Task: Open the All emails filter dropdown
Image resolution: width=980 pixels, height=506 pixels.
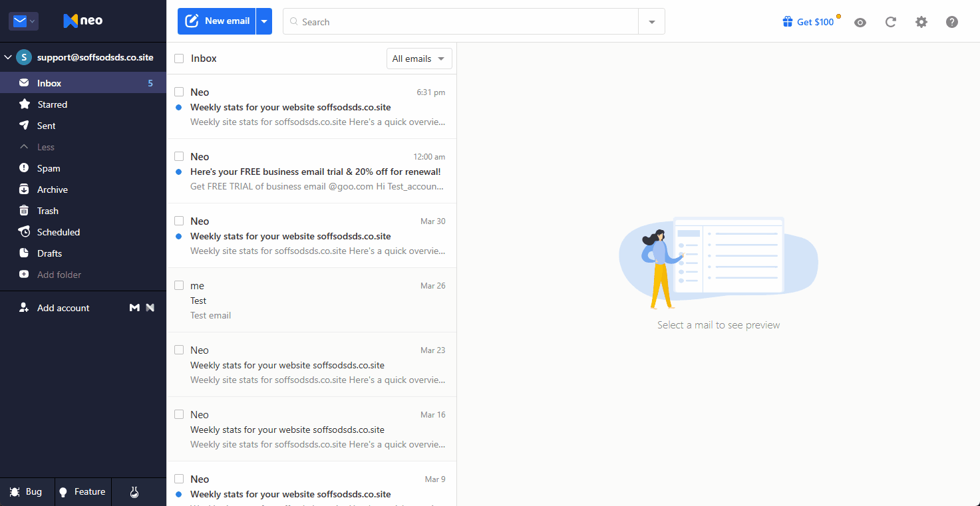Action: point(419,59)
